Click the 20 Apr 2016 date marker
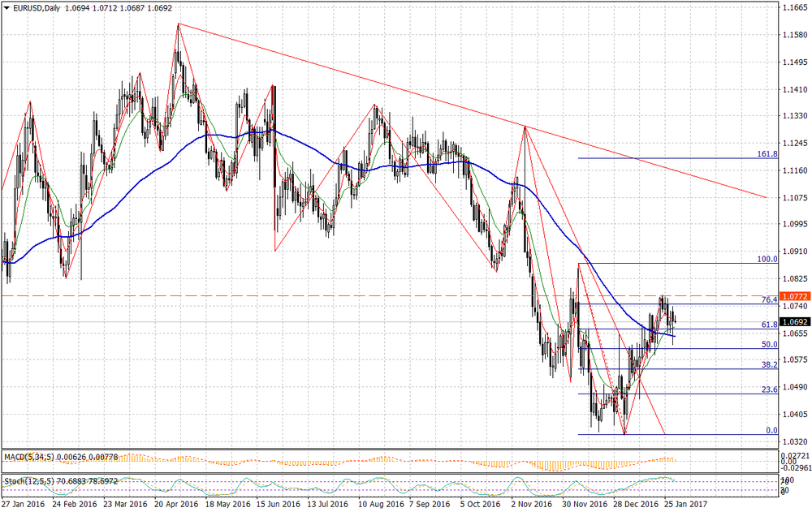 pyautogui.click(x=176, y=503)
